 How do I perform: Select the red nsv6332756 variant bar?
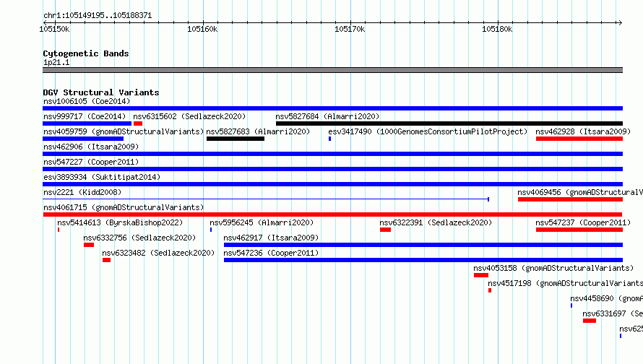pyautogui.click(x=89, y=245)
